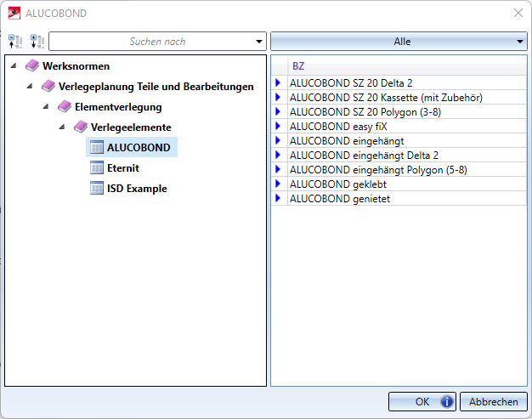Click blue arrow beside ALUCOBOND geklebt
532x419 pixels.
278,184
